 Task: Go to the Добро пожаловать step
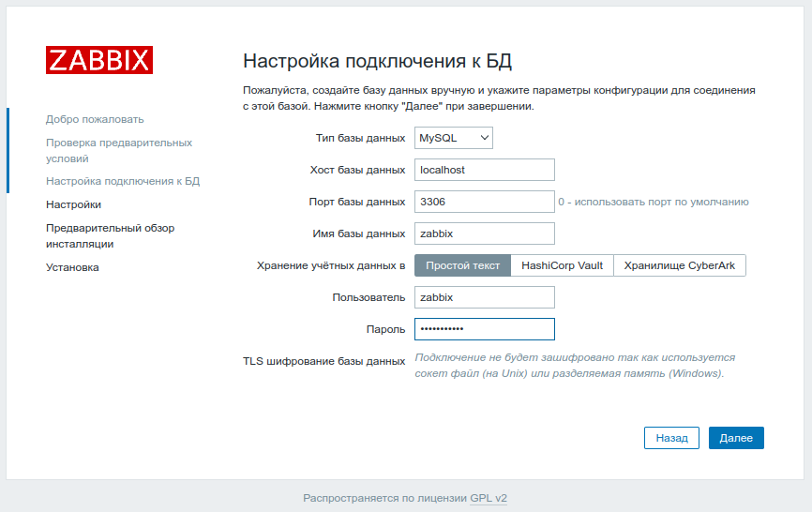pos(95,119)
